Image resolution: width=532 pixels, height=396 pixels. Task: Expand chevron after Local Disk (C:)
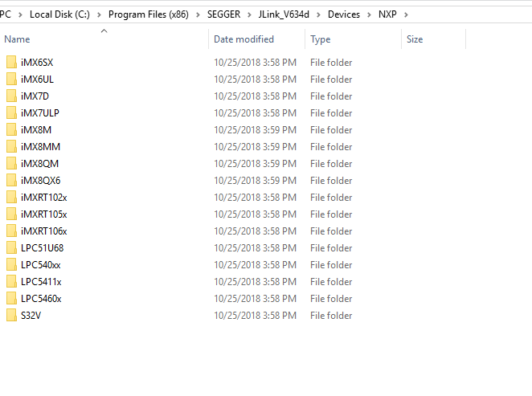[x=99, y=15]
